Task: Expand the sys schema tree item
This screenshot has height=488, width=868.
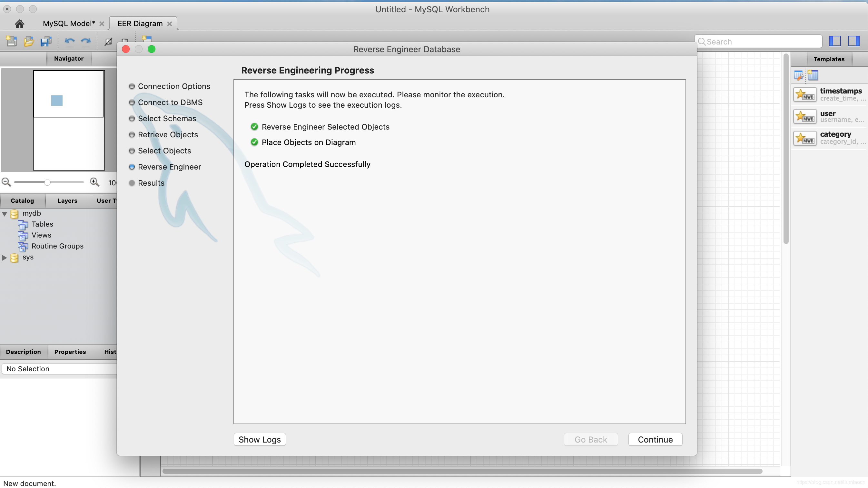Action: click(5, 257)
